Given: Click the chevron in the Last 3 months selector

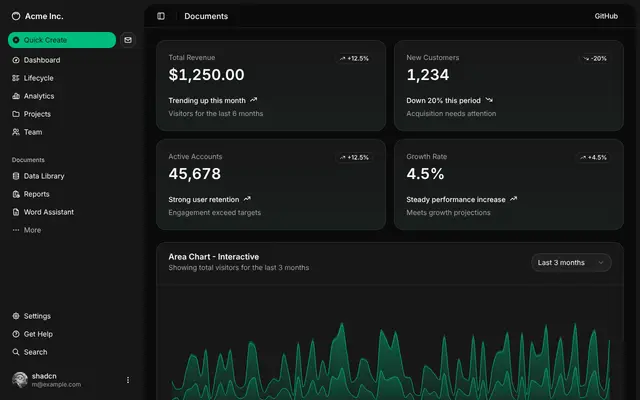Looking at the screenshot, I should point(601,262).
